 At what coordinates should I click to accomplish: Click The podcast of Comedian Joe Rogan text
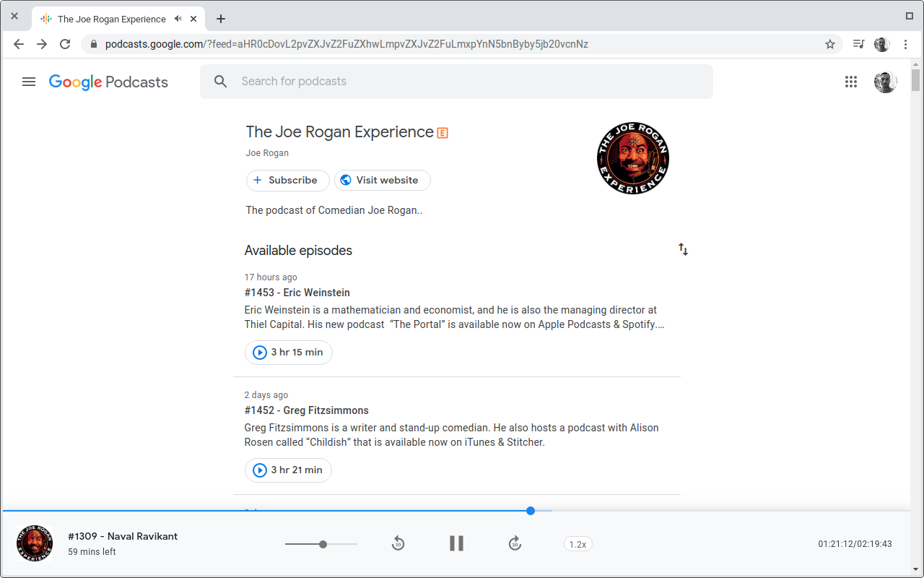334,210
